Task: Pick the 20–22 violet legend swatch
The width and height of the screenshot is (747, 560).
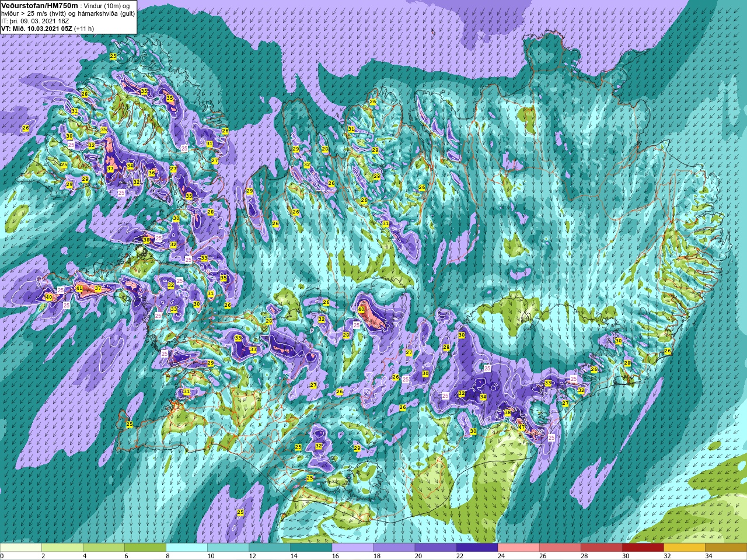Action: [x=435, y=548]
